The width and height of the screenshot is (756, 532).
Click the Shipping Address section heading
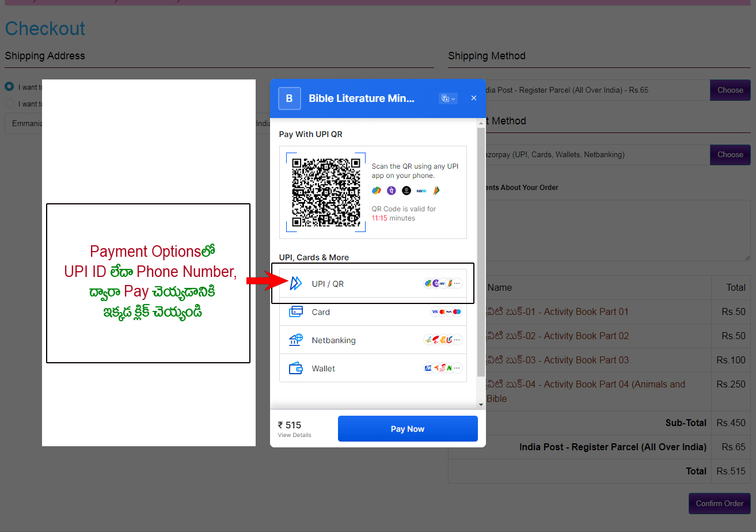point(45,56)
